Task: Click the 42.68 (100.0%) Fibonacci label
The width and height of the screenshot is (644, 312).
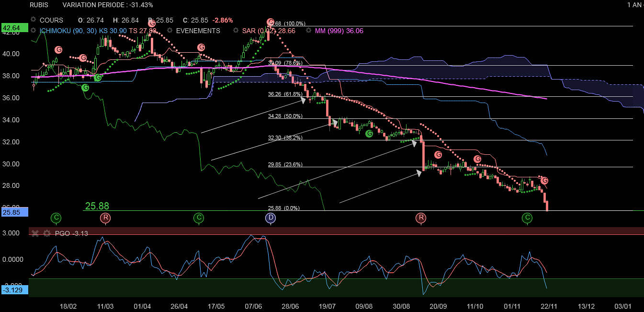Action: point(286,23)
